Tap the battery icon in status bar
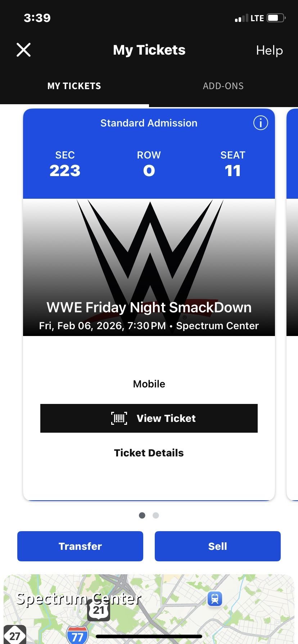 (276, 18)
